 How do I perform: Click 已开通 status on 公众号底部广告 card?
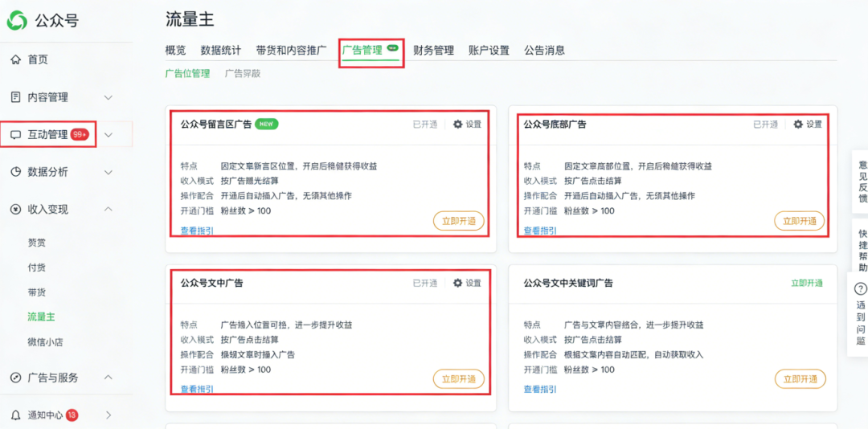[766, 125]
